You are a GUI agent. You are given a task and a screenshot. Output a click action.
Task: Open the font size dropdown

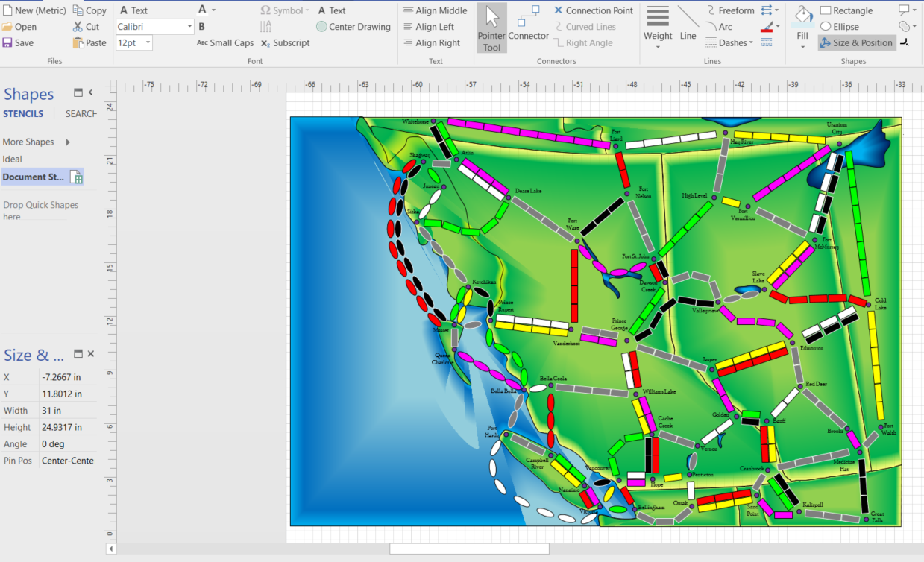coord(147,42)
